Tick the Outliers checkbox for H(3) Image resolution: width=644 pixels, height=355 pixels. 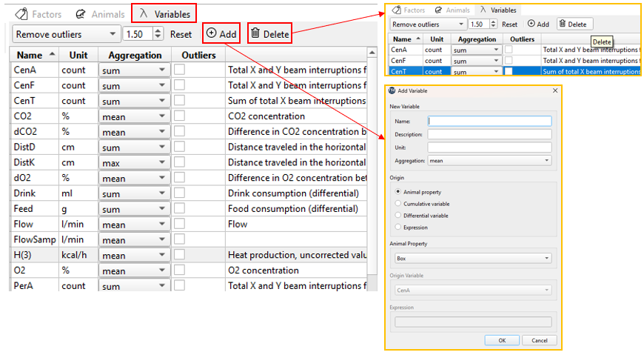click(x=179, y=255)
